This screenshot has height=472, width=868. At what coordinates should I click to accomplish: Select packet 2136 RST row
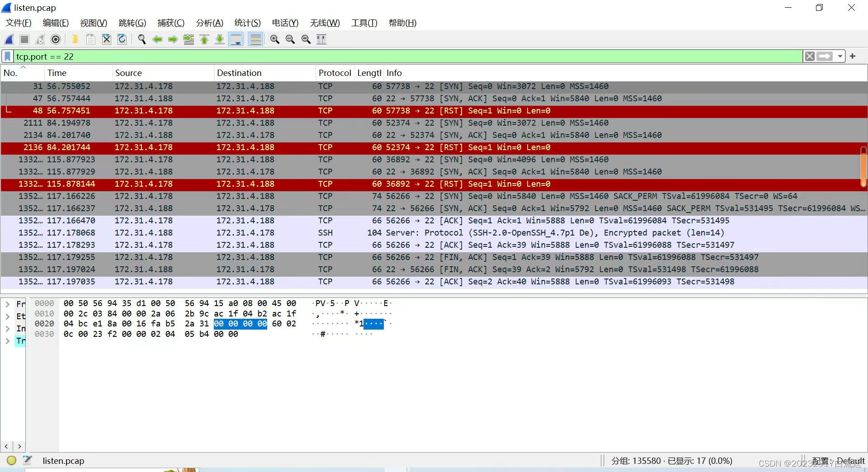pos(434,147)
